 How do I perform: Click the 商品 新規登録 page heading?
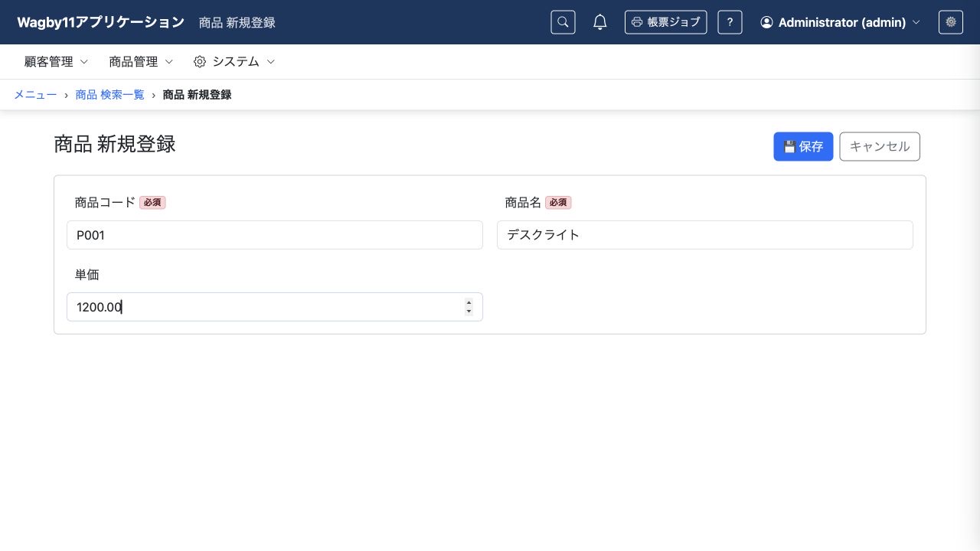pos(115,144)
